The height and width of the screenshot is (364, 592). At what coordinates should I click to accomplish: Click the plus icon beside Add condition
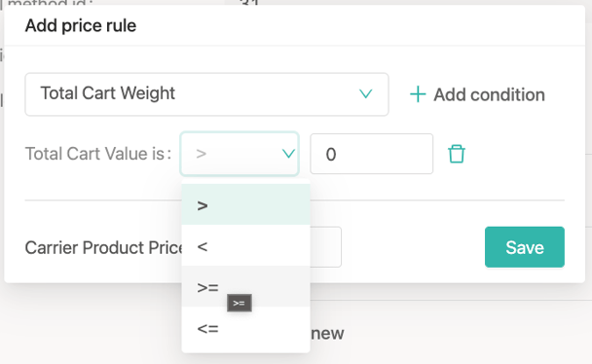418,94
